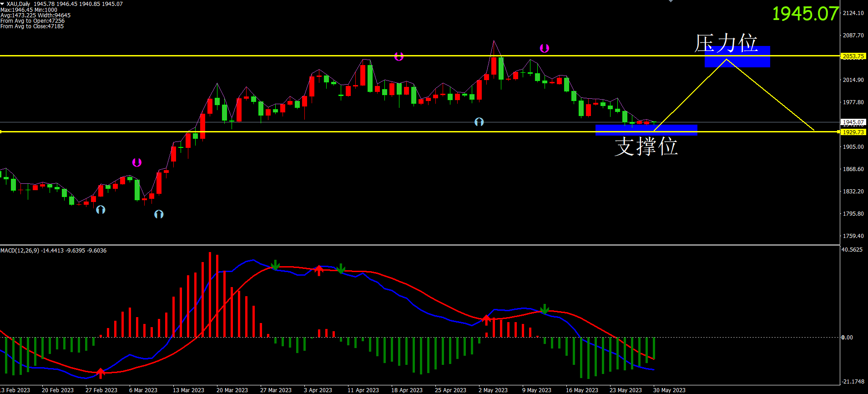Viewport: 868px width, 394px height.
Task: Click the 支撑位 text label
Action: (x=646, y=146)
